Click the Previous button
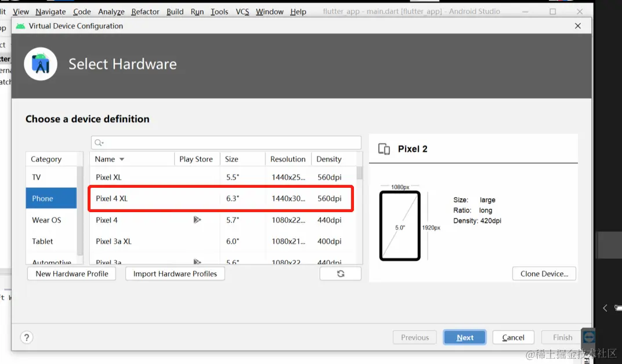 pyautogui.click(x=414, y=337)
